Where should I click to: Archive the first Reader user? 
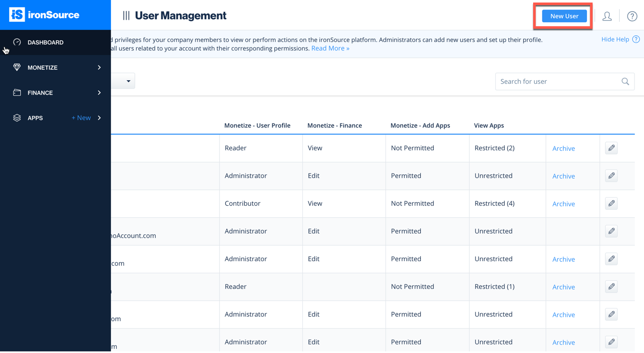[x=563, y=148]
